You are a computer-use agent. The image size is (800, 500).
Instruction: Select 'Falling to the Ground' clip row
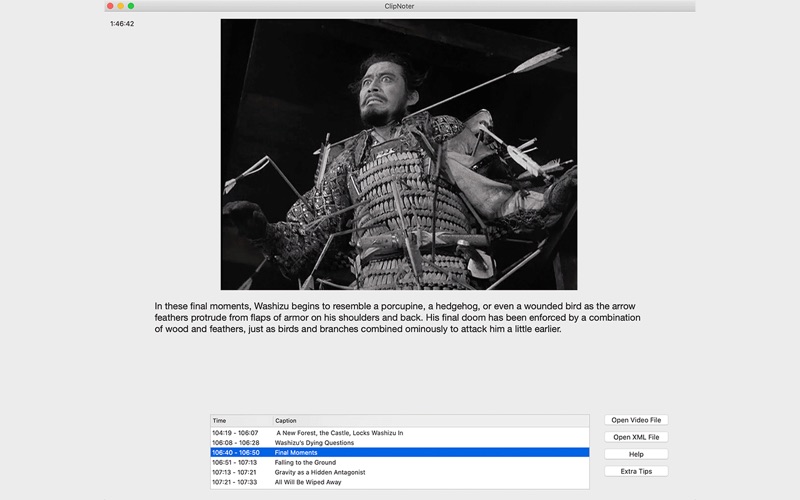coord(399,462)
